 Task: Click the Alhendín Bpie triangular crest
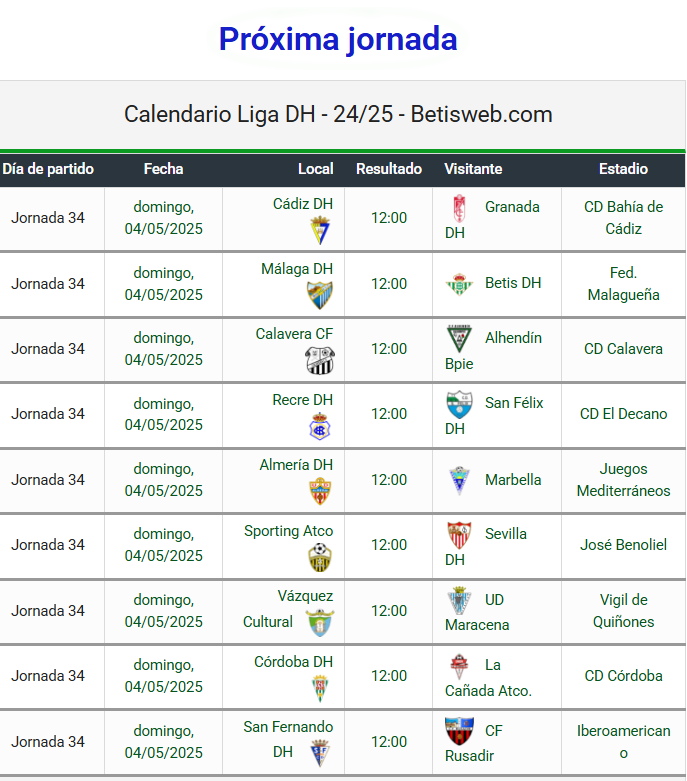point(459,339)
